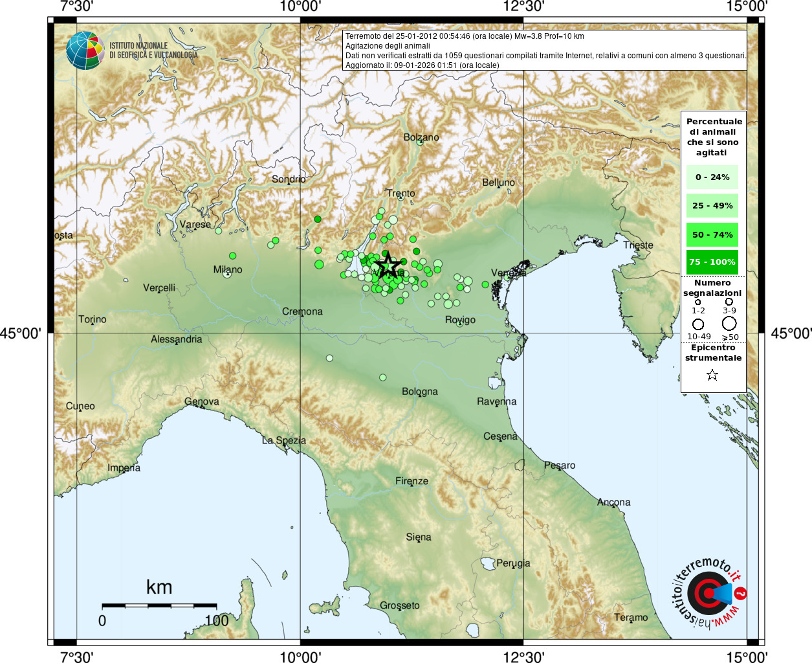Click the haisentitoilterremoto.it target logo
Image resolution: width=812 pixels, height=663 pixels.
[x=707, y=593]
